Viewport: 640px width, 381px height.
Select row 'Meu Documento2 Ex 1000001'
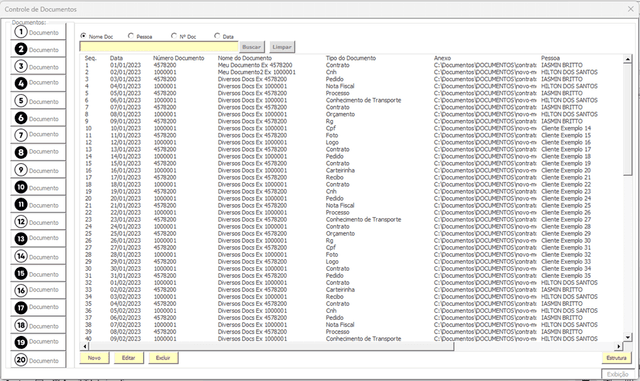click(x=352, y=72)
